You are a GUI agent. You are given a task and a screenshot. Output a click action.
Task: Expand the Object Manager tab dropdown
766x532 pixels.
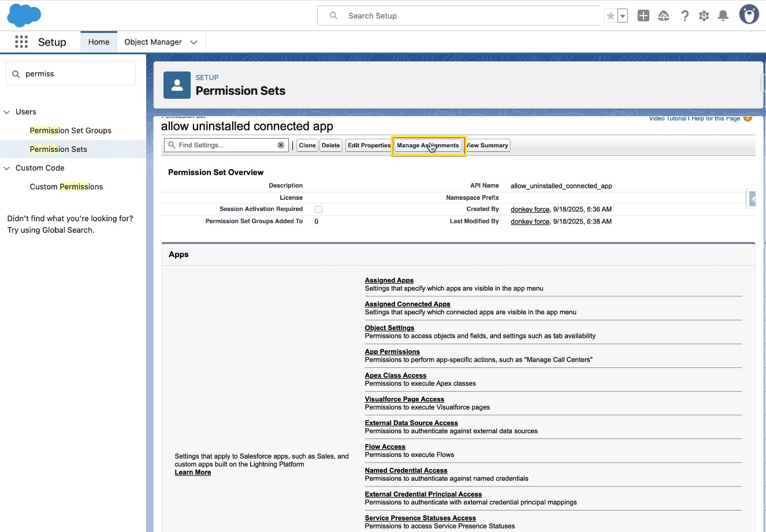point(194,42)
